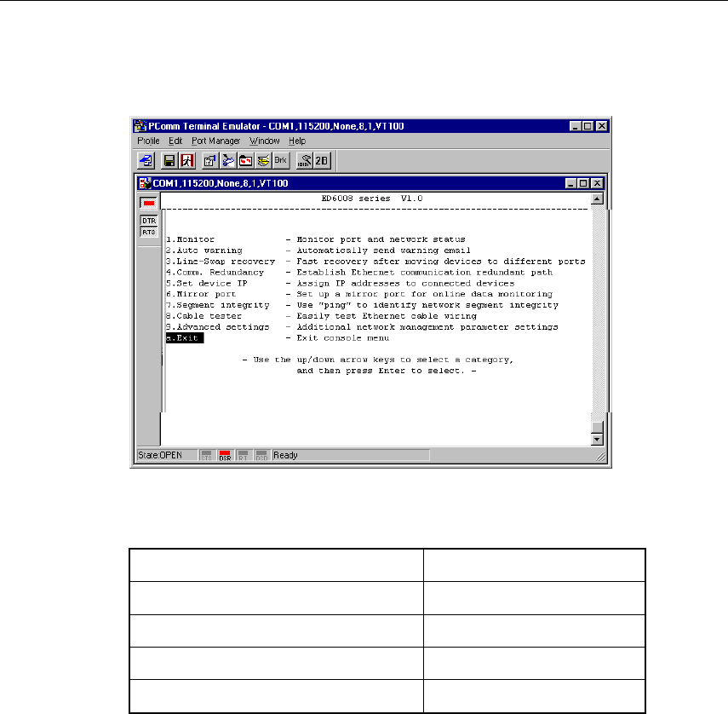Close the COM1 child window
Image resolution: width=728 pixels, height=714 pixels.
tap(597, 183)
